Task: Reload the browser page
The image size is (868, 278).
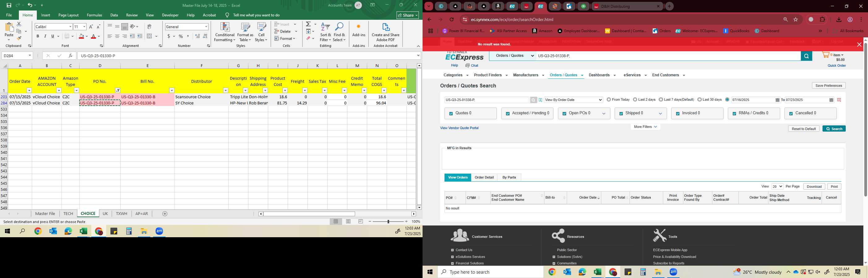Action: coord(452,19)
